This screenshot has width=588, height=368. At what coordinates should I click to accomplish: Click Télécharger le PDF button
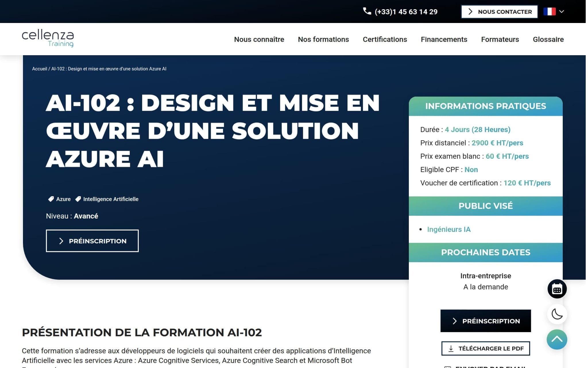pyautogui.click(x=486, y=348)
